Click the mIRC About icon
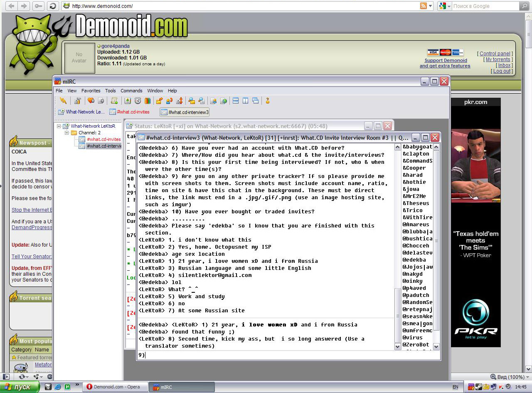The height and width of the screenshot is (393, 532). (x=267, y=101)
